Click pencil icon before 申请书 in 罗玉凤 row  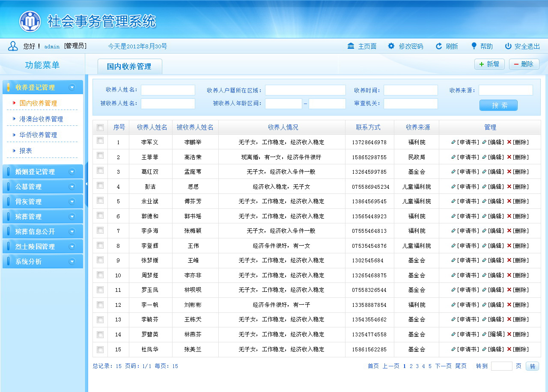[x=454, y=290]
